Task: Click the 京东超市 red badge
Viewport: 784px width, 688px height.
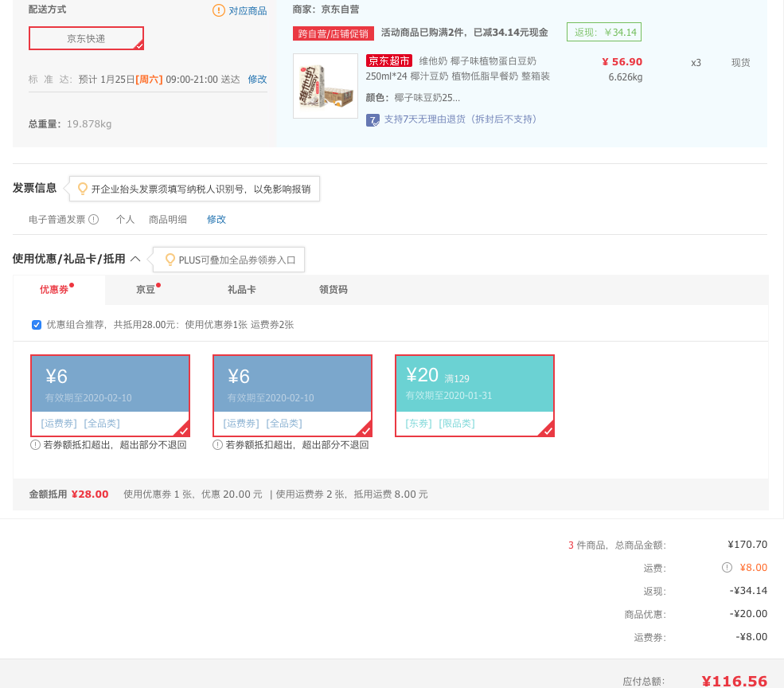Action: point(389,61)
